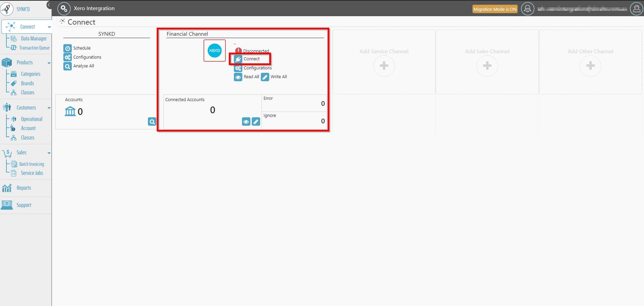Click the Connected Accounts pencil button
This screenshot has width=644, height=306.
point(256,122)
